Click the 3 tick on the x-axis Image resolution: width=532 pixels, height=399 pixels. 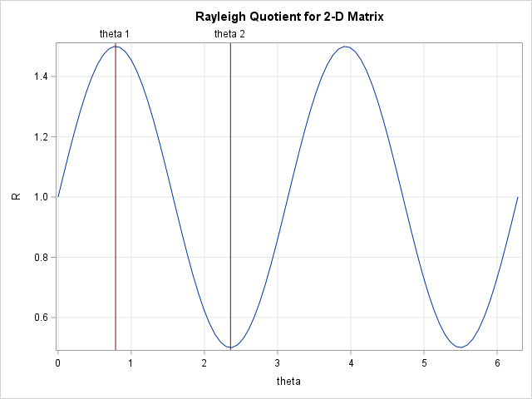tap(278, 362)
